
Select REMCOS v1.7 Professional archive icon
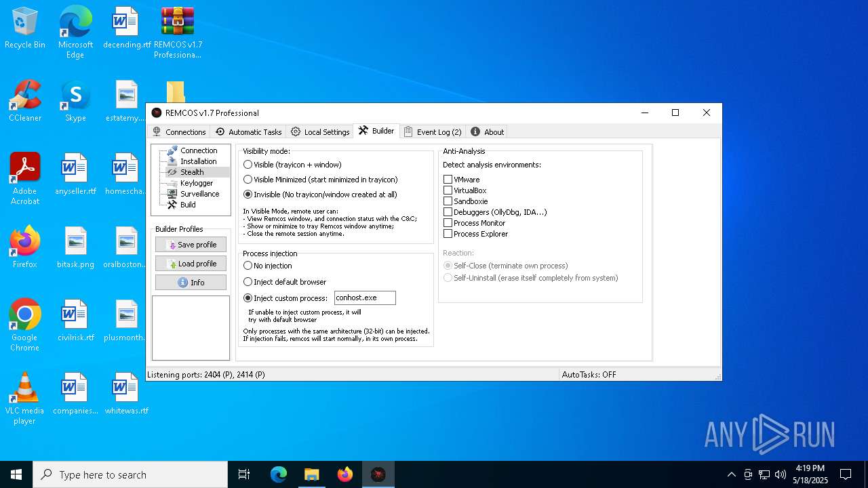(x=178, y=31)
